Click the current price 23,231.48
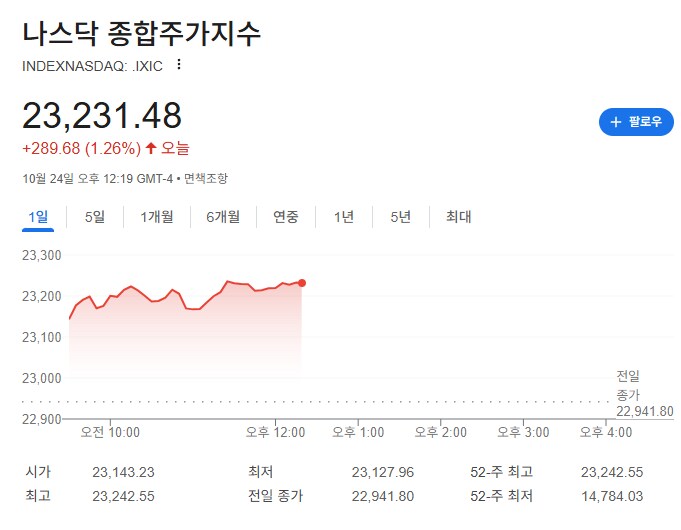 [x=102, y=116]
